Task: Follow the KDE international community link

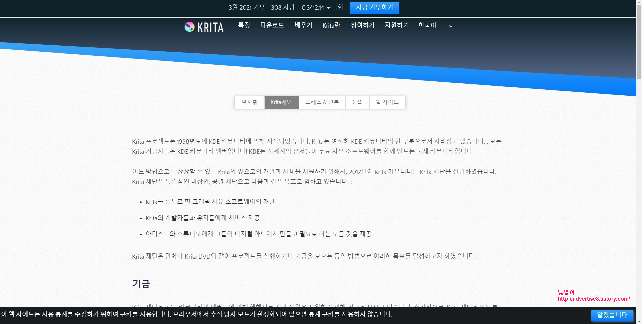Action: pyautogui.click(x=361, y=151)
